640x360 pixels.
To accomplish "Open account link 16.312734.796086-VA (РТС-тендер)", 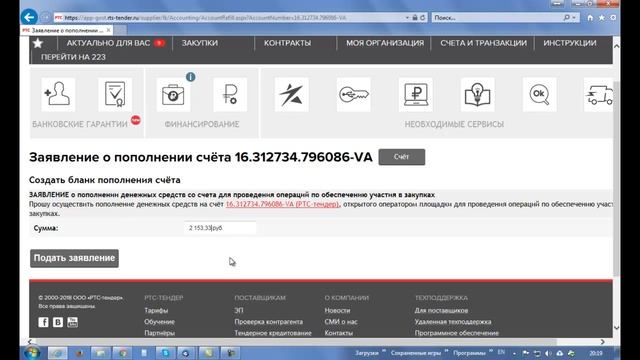I will point(282,204).
